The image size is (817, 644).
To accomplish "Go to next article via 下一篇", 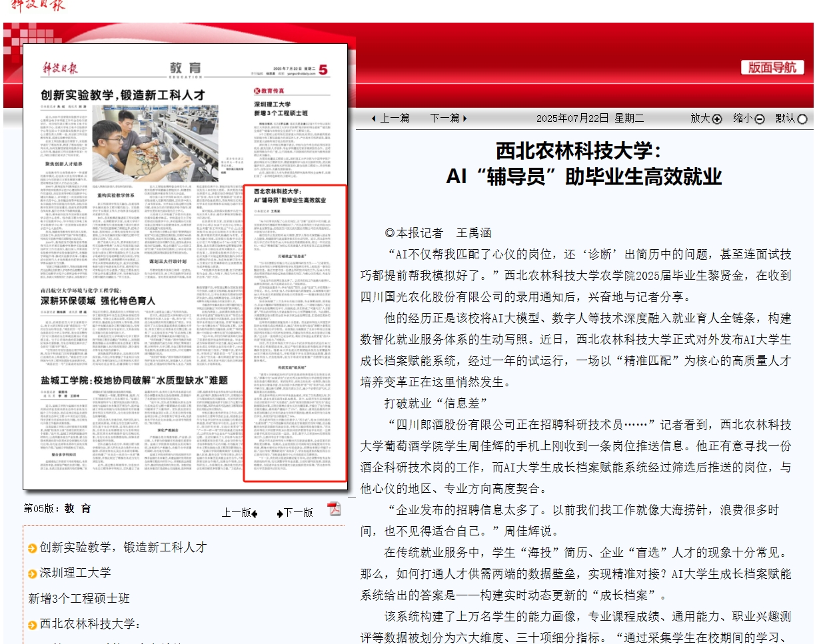I will click(x=444, y=119).
